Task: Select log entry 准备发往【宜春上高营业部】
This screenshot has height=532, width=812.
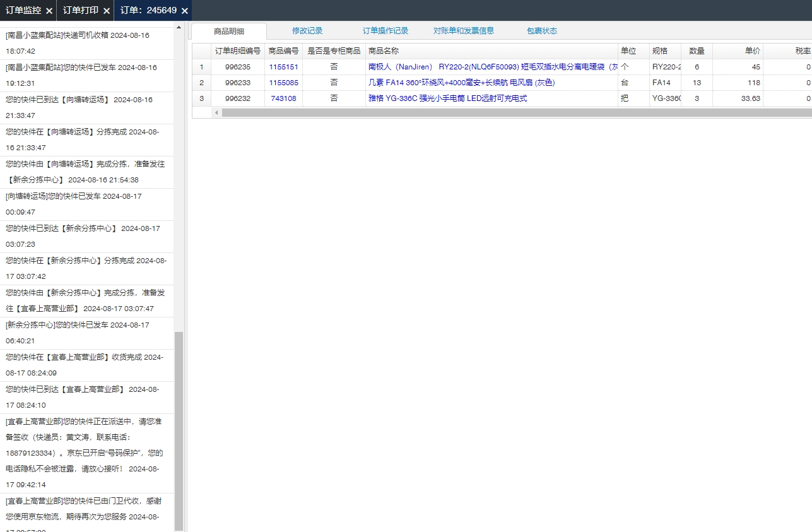Action: point(86,300)
